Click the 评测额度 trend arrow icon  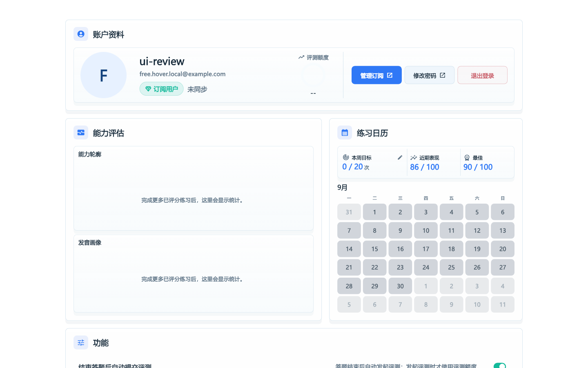[301, 57]
